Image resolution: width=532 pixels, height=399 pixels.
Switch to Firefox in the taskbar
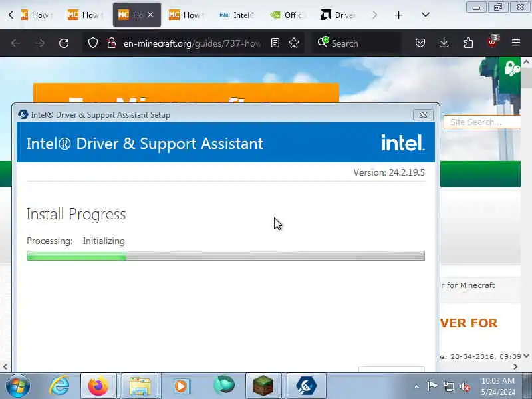click(x=98, y=386)
